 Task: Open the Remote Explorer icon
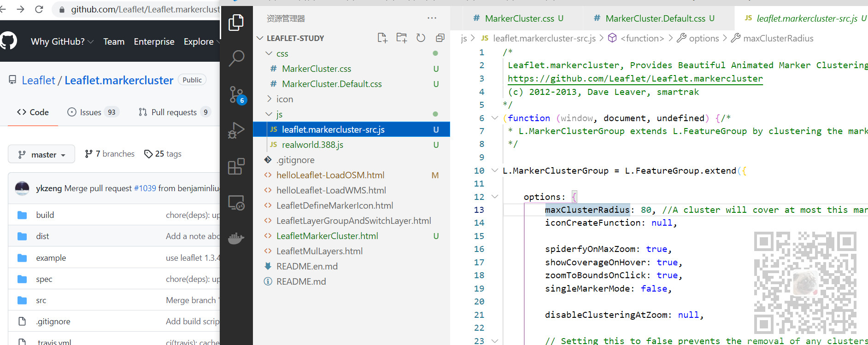pos(236,202)
